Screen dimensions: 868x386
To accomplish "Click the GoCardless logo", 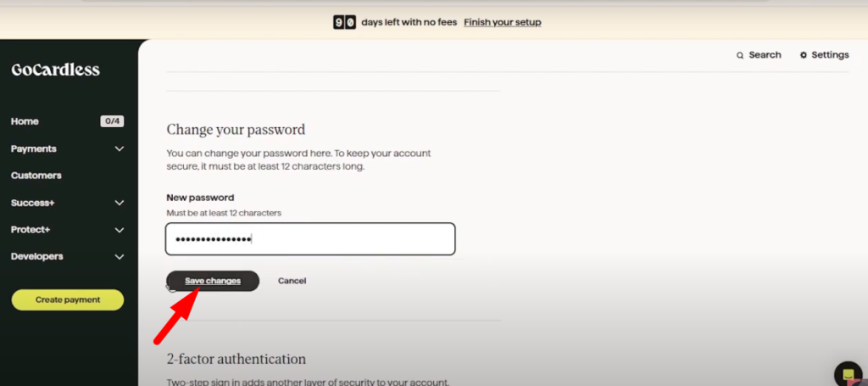I will (55, 70).
